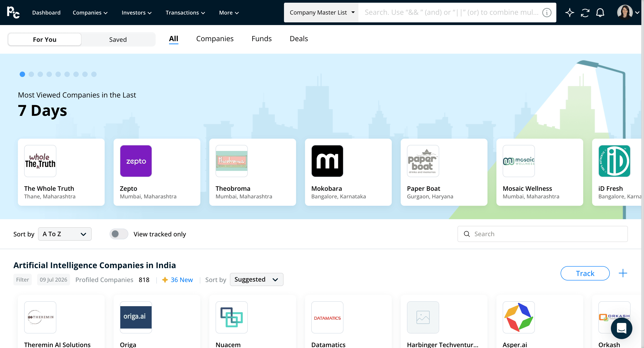Open the notifications bell
644x348 pixels.
pyautogui.click(x=600, y=13)
